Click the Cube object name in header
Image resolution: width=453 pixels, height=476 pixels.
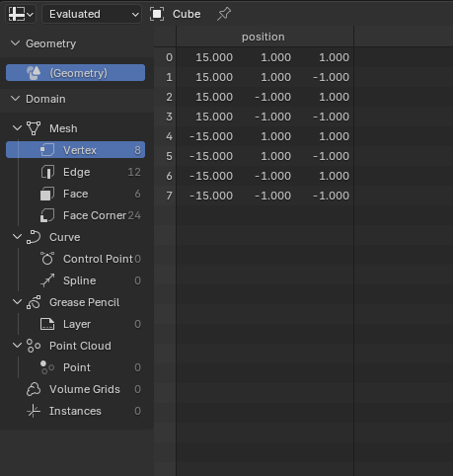click(x=187, y=14)
